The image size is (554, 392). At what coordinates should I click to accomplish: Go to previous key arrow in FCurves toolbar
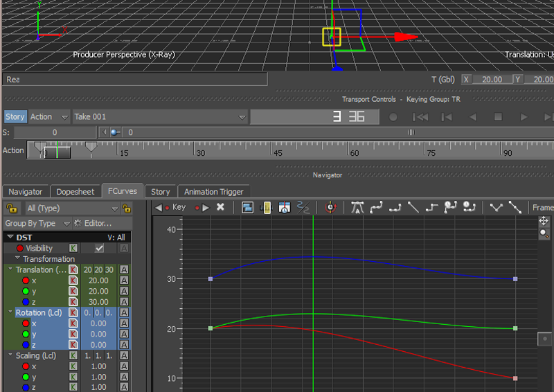pyautogui.click(x=159, y=207)
